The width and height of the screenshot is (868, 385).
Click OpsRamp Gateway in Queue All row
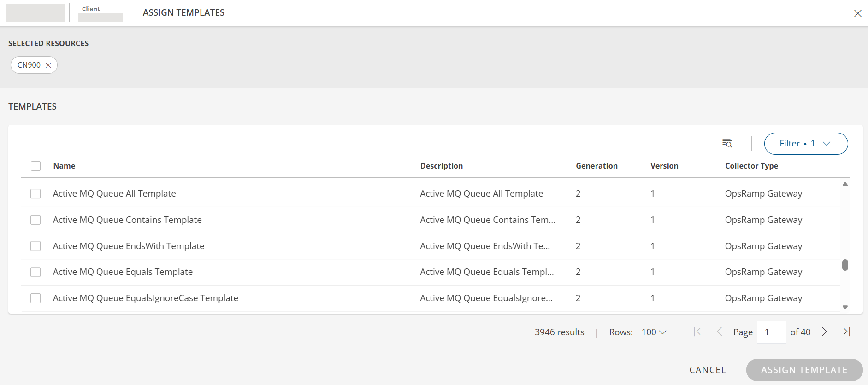coord(763,193)
